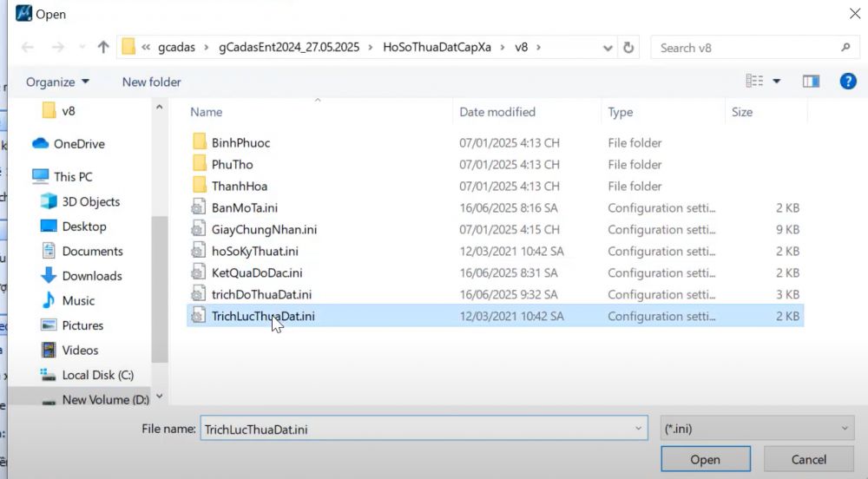The width and height of the screenshot is (868, 479).
Task: Expand the address bar path dropdown
Action: click(609, 48)
